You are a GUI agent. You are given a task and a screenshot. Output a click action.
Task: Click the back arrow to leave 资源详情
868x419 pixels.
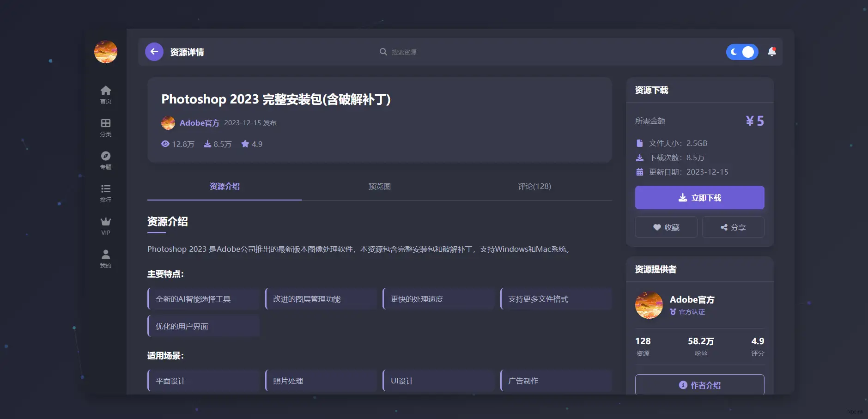[x=154, y=51]
